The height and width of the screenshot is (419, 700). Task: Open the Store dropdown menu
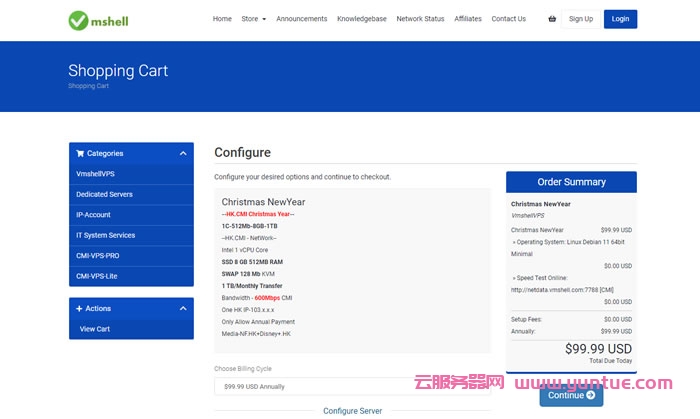tap(253, 19)
